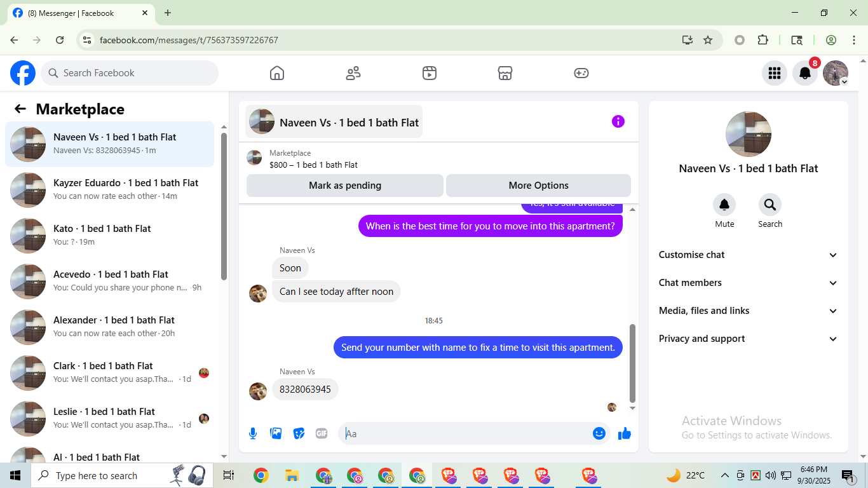Open the Chrome profile icon
This screenshot has height=488, width=868.
pyautogui.click(x=831, y=40)
